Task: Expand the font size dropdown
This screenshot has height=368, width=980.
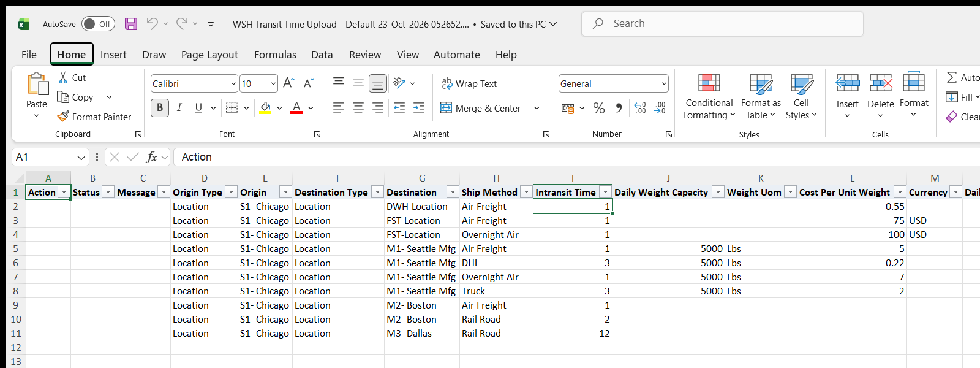Action: 273,84
